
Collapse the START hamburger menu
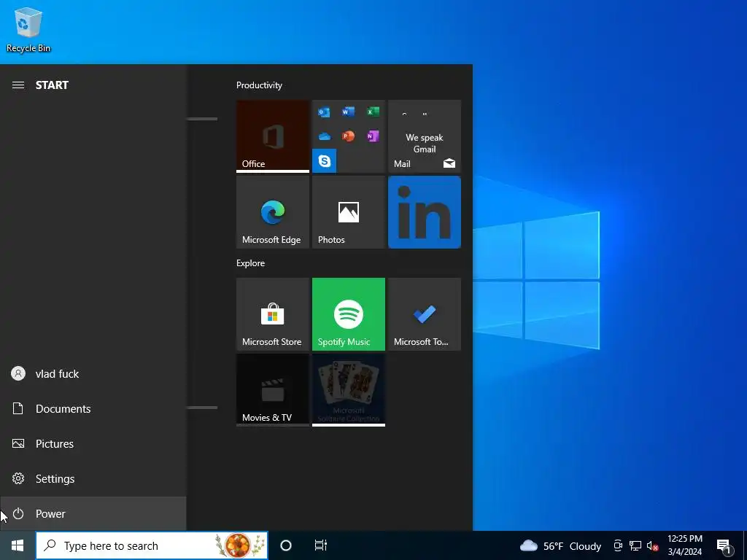pyautogui.click(x=18, y=85)
